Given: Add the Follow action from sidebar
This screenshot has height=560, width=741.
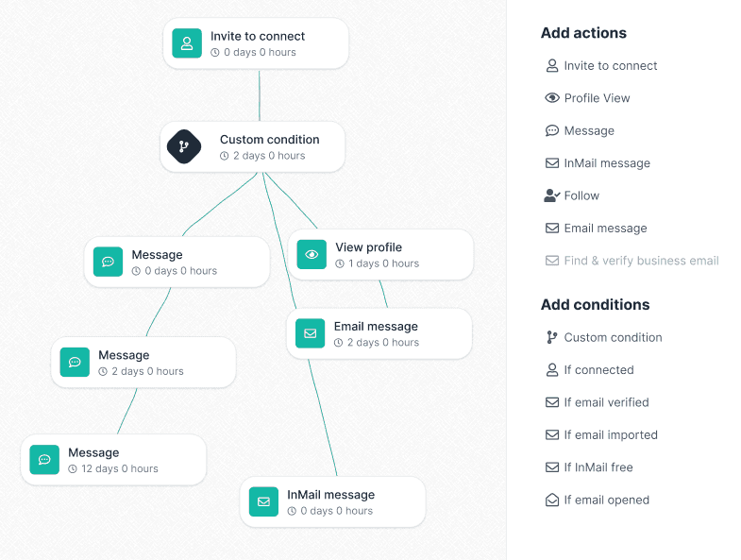Looking at the screenshot, I should tap(581, 195).
